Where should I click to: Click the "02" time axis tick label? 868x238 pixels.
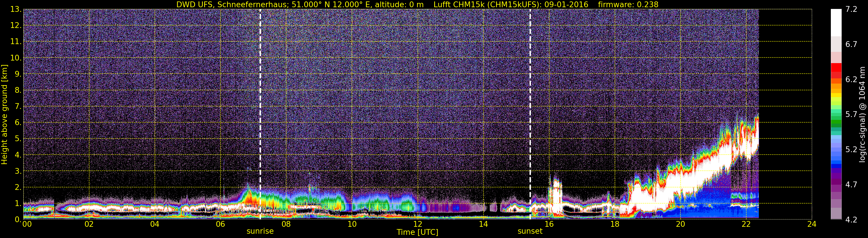[89, 224]
